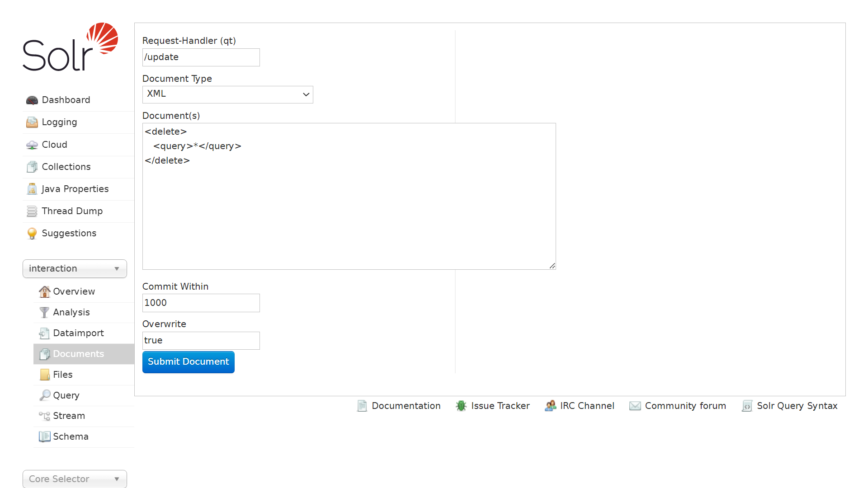868x488 pixels.
Task: Select the Suggestions lightbulb icon
Action: [x=32, y=233]
